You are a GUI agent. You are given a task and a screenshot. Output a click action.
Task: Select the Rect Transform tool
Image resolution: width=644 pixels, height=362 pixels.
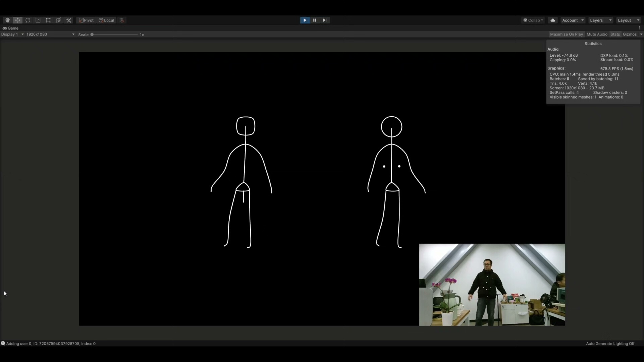(x=48, y=20)
